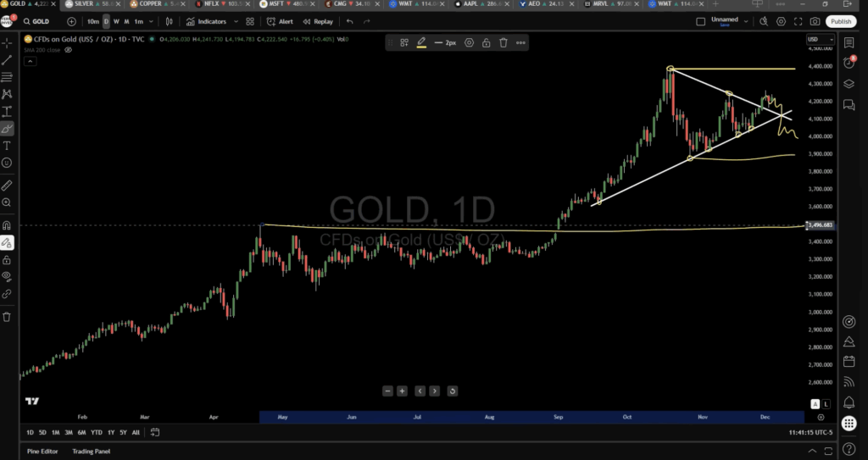Change the drawing line color pencil swatch
The height and width of the screenshot is (460, 868).
click(x=421, y=42)
